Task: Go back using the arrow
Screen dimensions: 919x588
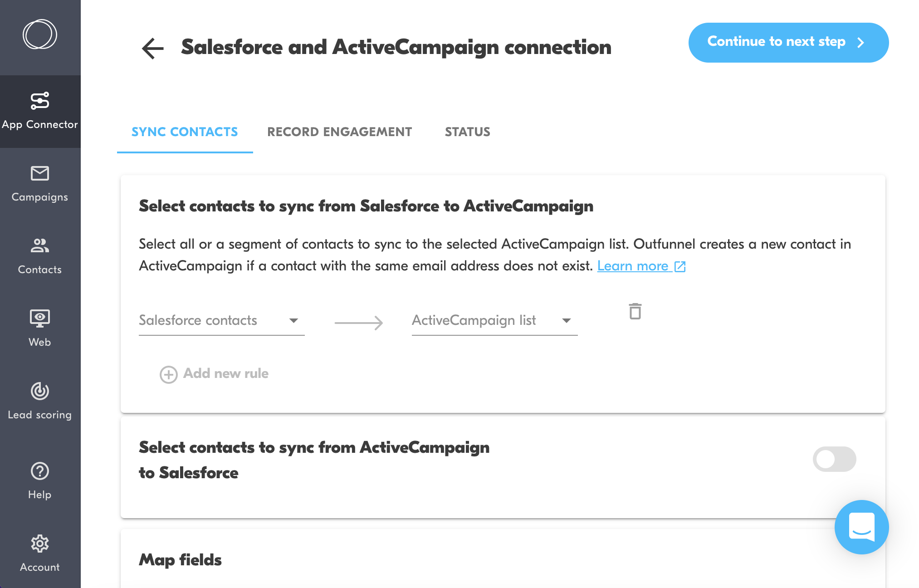Action: click(x=152, y=47)
